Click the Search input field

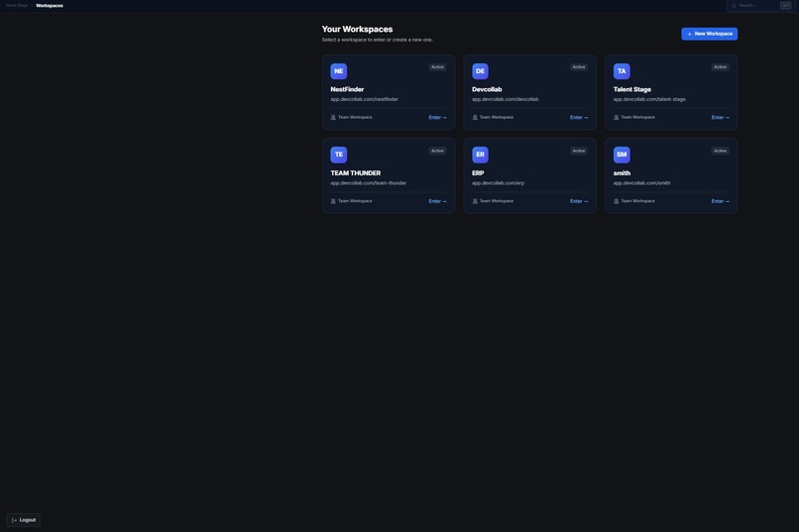point(759,6)
